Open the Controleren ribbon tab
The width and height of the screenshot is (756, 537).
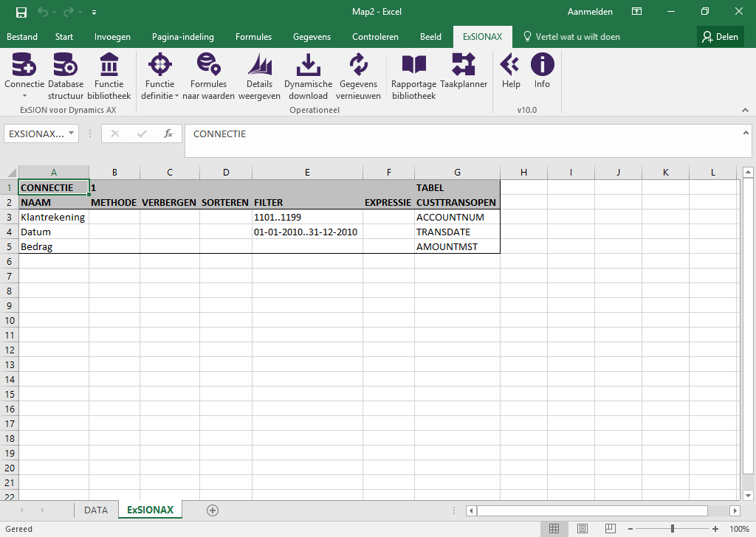pos(375,37)
